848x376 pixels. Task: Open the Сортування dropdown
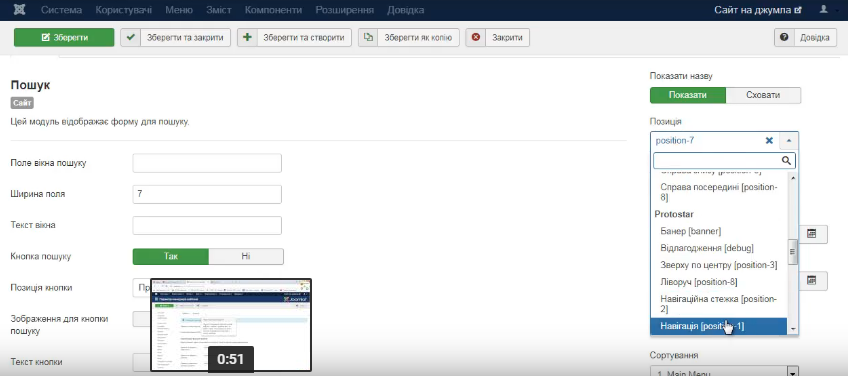725,372
